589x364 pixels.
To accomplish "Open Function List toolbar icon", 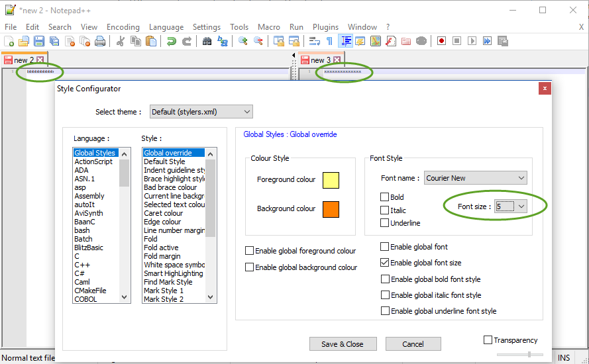I will (x=391, y=41).
